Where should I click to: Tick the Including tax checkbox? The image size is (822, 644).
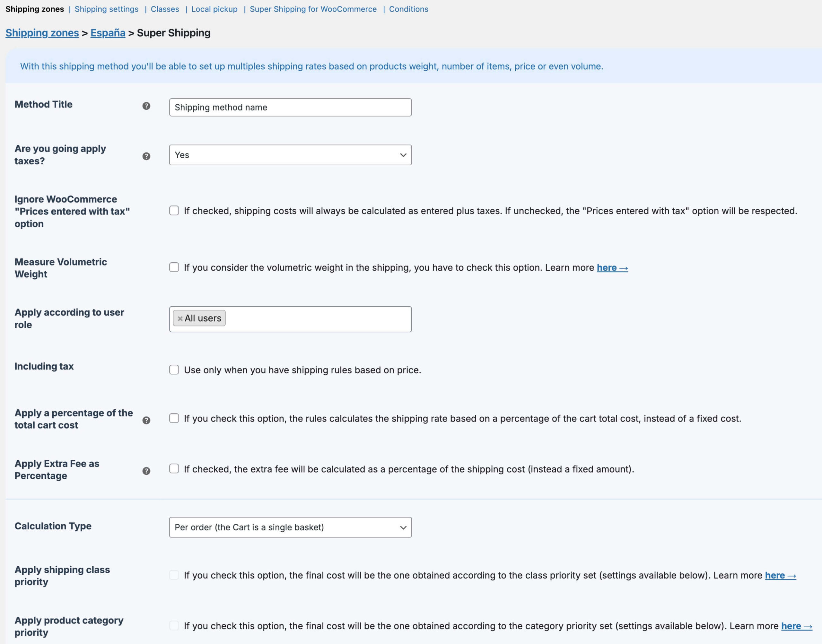pyautogui.click(x=174, y=370)
